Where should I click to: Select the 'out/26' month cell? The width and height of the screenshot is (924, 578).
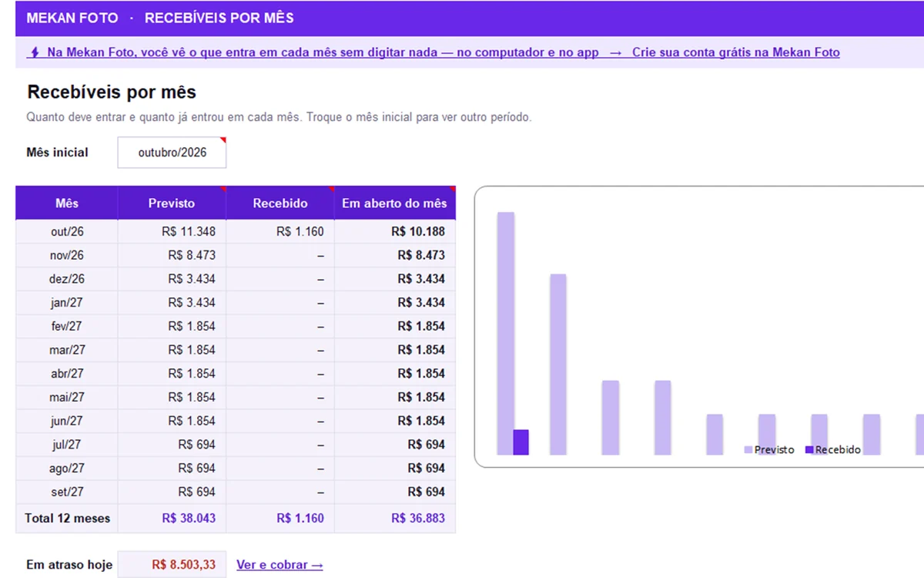(x=67, y=232)
